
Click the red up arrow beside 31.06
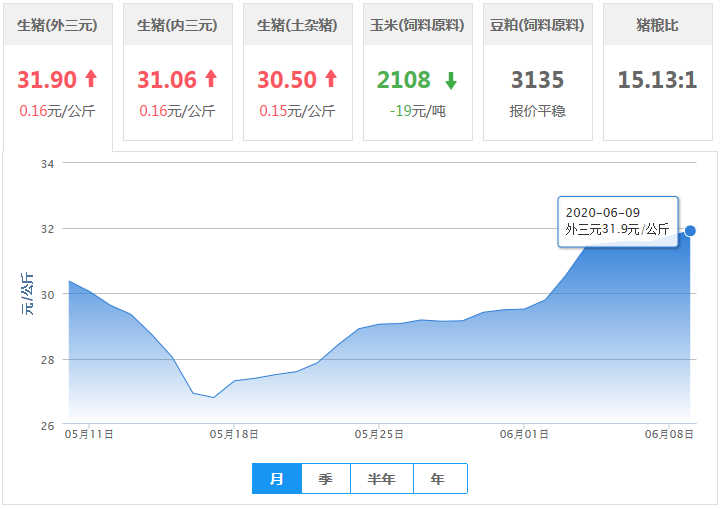[x=211, y=80]
